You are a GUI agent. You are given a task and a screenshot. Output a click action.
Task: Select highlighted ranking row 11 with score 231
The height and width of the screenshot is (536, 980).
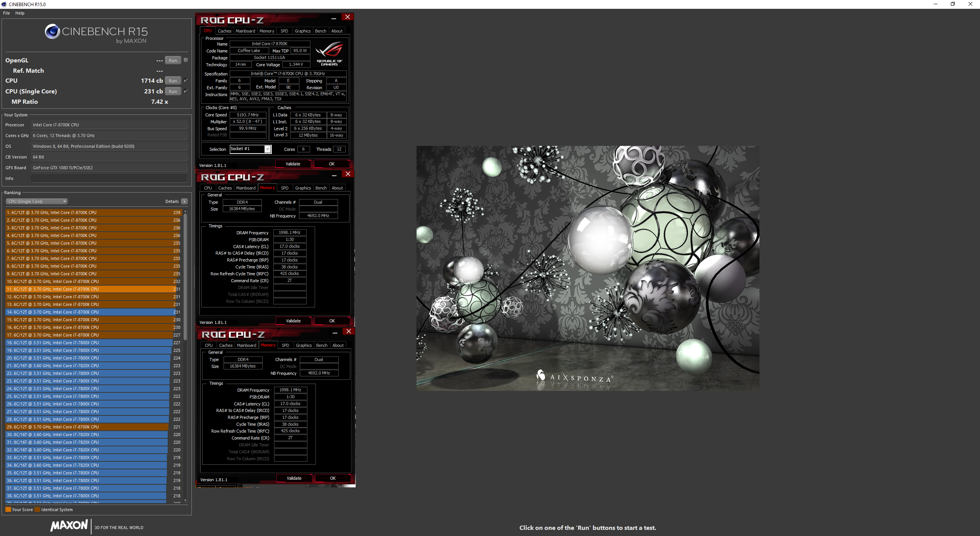point(93,289)
